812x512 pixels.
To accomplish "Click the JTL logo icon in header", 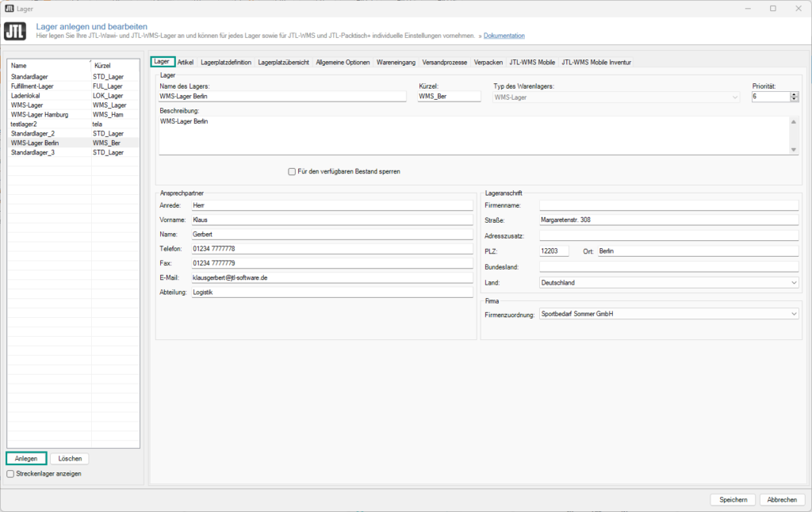I will (x=15, y=32).
